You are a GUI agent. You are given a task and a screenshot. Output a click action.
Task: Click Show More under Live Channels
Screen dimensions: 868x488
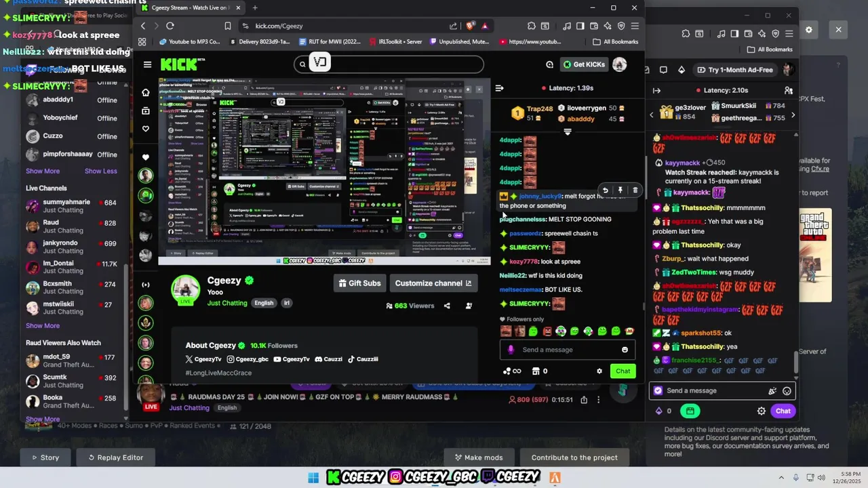pyautogui.click(x=43, y=325)
